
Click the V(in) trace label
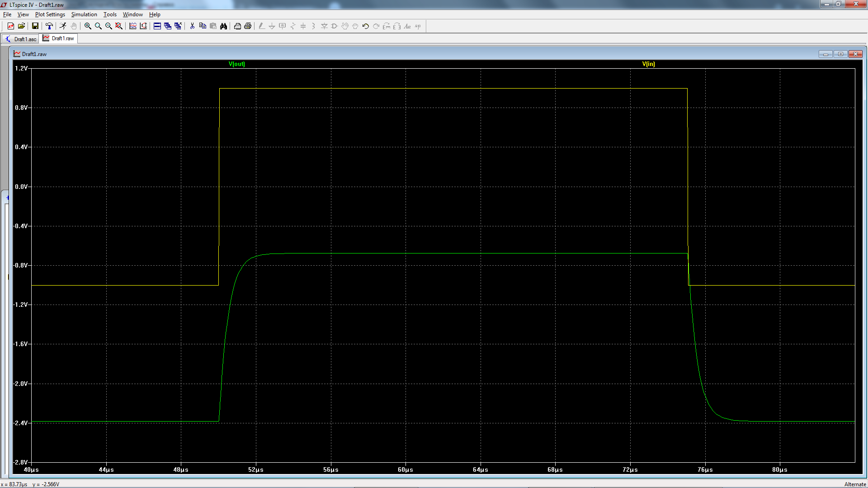click(648, 64)
